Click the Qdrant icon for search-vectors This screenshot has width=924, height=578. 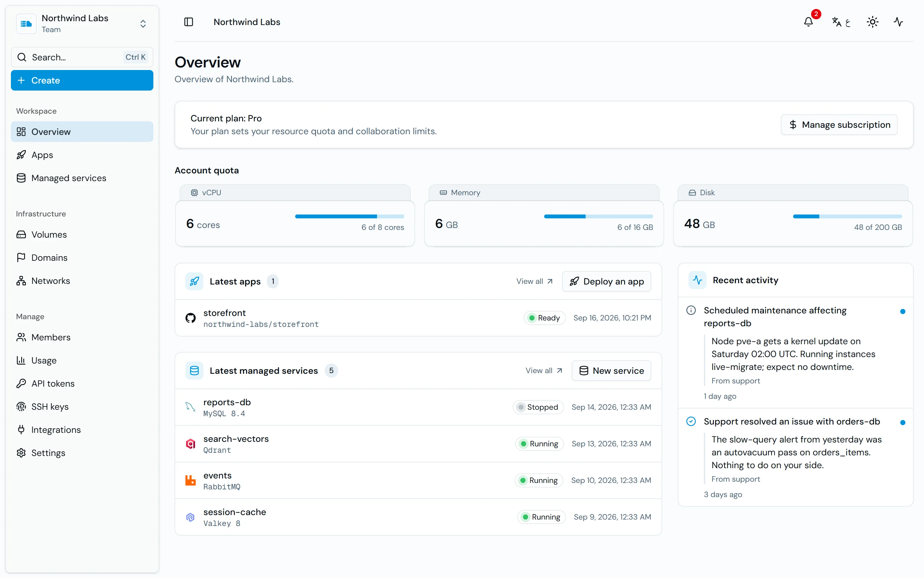pos(191,444)
